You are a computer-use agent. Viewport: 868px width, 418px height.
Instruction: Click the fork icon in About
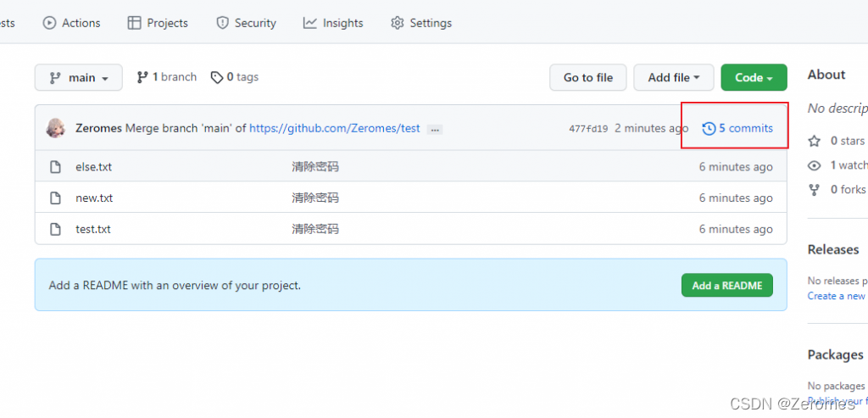click(814, 189)
